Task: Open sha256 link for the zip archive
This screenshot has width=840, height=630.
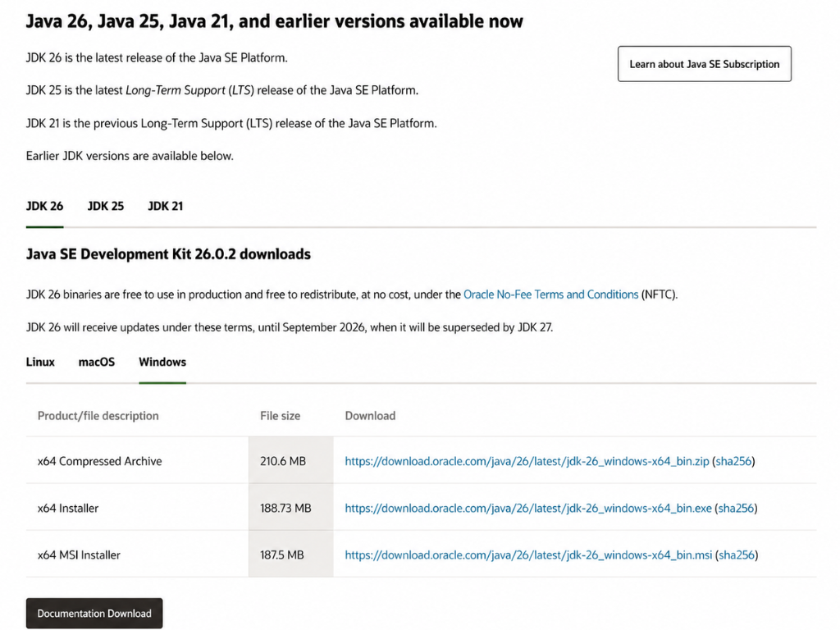Action: [x=733, y=461]
